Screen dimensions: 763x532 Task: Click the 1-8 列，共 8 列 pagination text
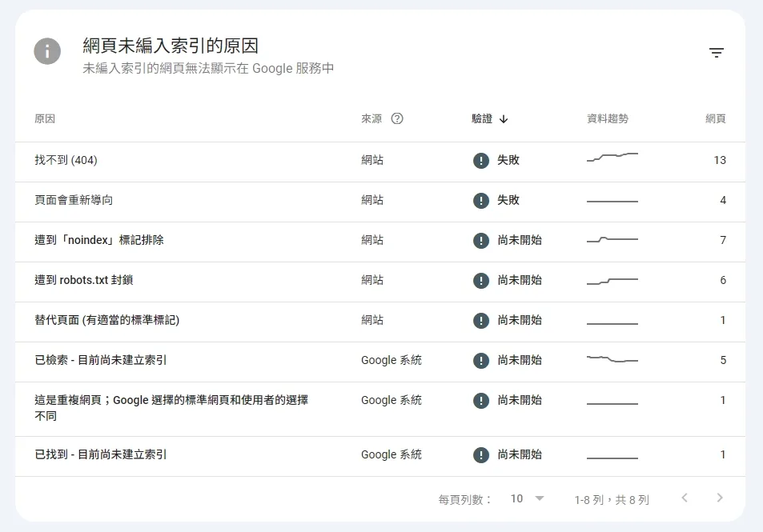coord(612,500)
